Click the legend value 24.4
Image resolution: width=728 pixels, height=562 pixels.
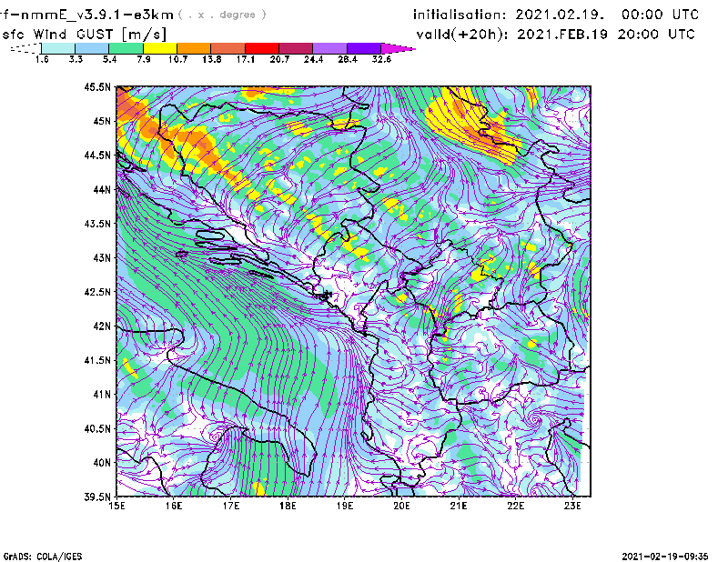click(313, 59)
